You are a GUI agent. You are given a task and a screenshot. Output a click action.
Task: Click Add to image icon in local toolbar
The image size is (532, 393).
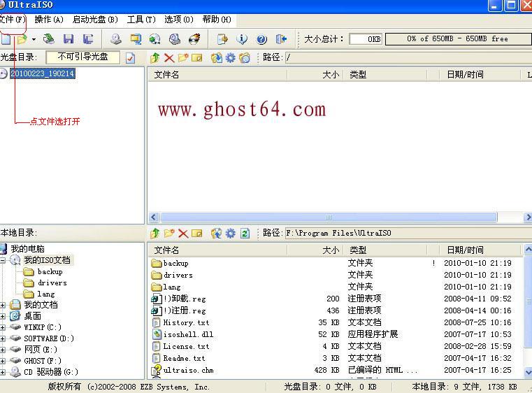pos(217,233)
